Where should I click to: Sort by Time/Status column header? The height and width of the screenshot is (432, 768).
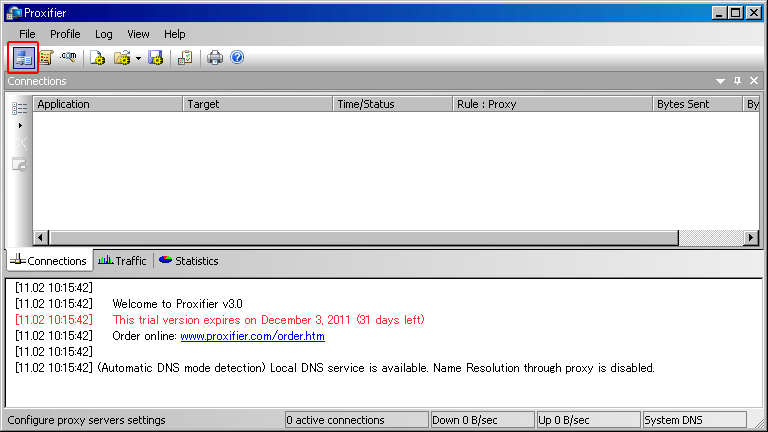click(393, 104)
